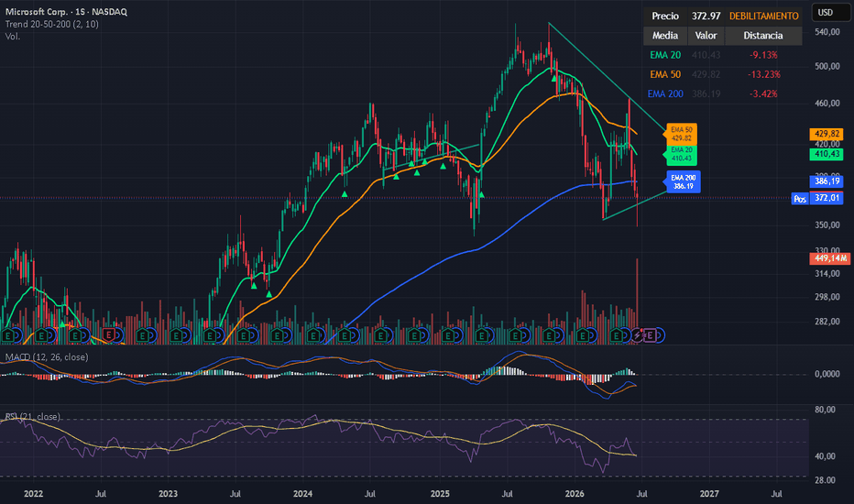The height and width of the screenshot is (504, 854).
Task: Click the tallest red volume bar
Action: click(637, 294)
